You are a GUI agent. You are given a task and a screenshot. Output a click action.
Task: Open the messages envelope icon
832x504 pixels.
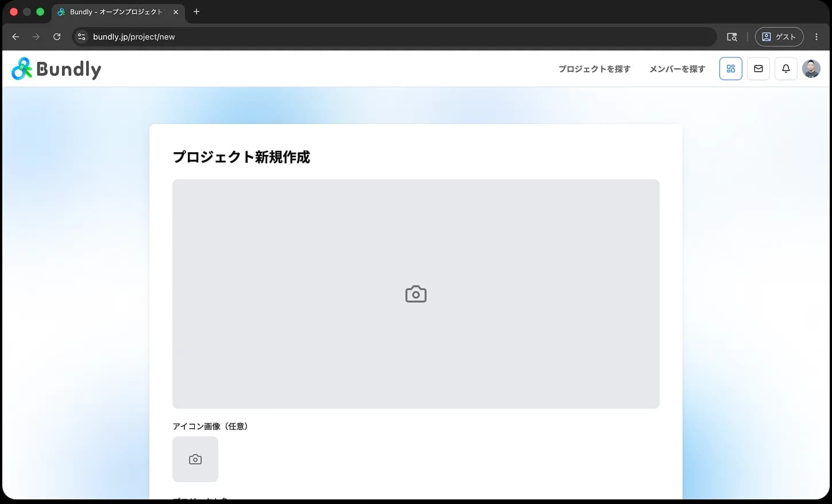[x=758, y=69]
